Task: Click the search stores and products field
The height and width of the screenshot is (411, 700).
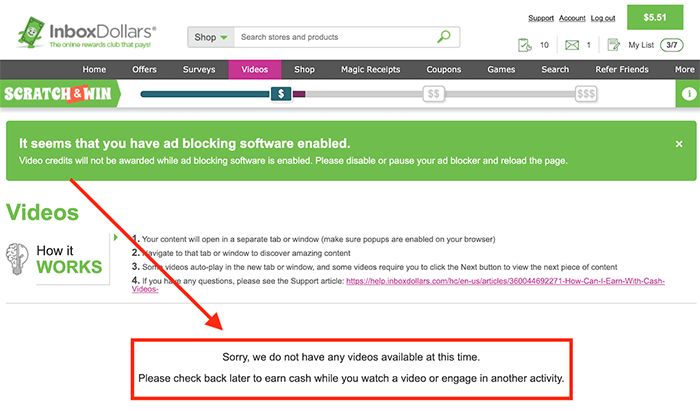Action: click(x=335, y=37)
